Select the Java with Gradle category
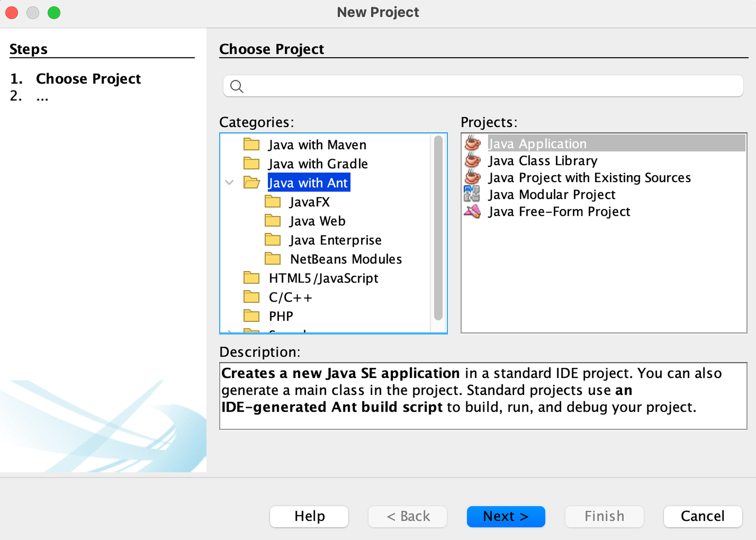 tap(318, 164)
